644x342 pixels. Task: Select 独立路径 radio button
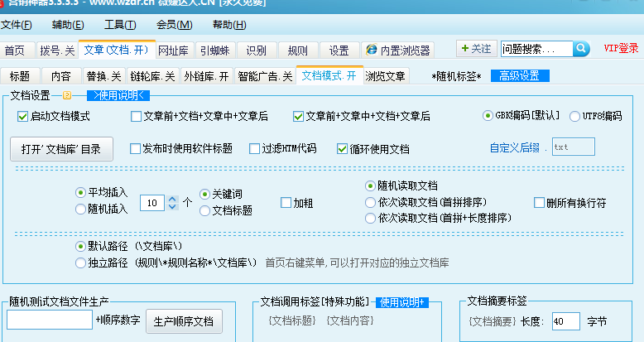[166, 263]
